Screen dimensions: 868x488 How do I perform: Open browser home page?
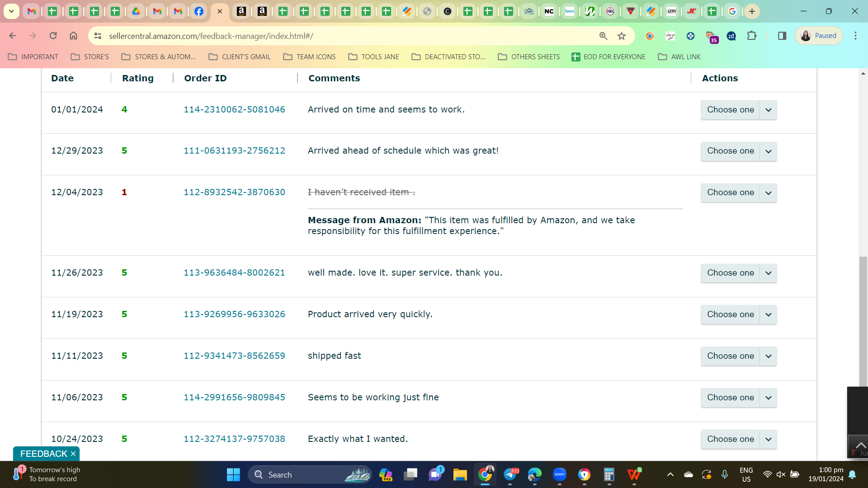[73, 36]
